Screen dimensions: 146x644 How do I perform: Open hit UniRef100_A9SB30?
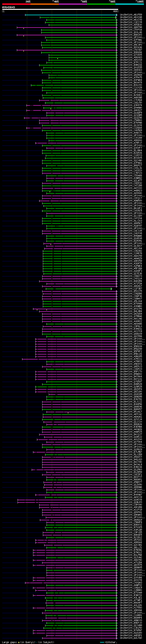[x=131, y=25]
